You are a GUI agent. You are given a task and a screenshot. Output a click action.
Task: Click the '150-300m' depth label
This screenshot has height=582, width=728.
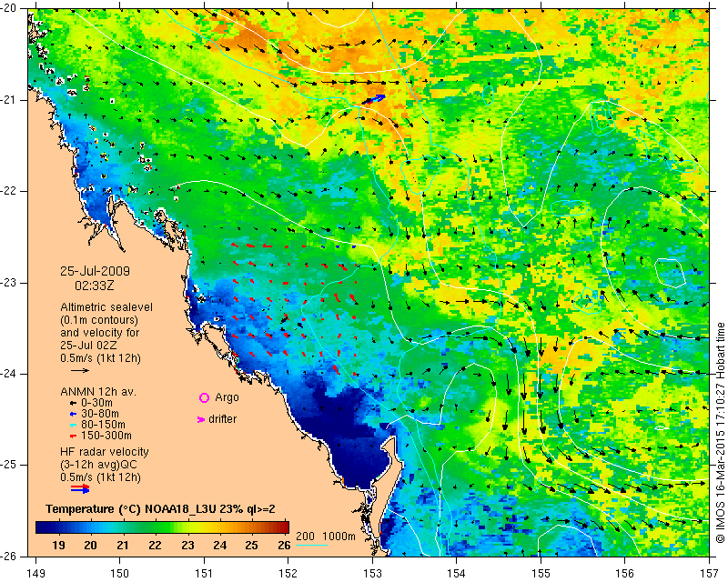[106, 436]
